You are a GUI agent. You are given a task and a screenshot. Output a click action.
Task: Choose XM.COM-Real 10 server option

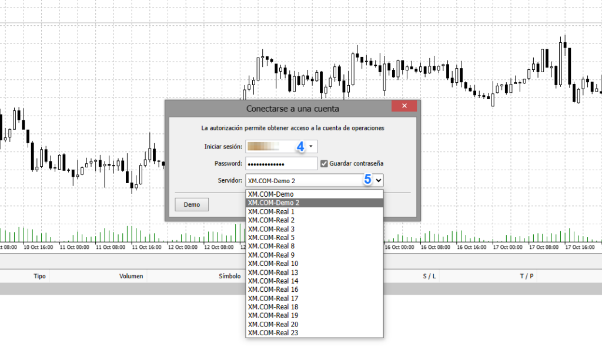(315, 264)
